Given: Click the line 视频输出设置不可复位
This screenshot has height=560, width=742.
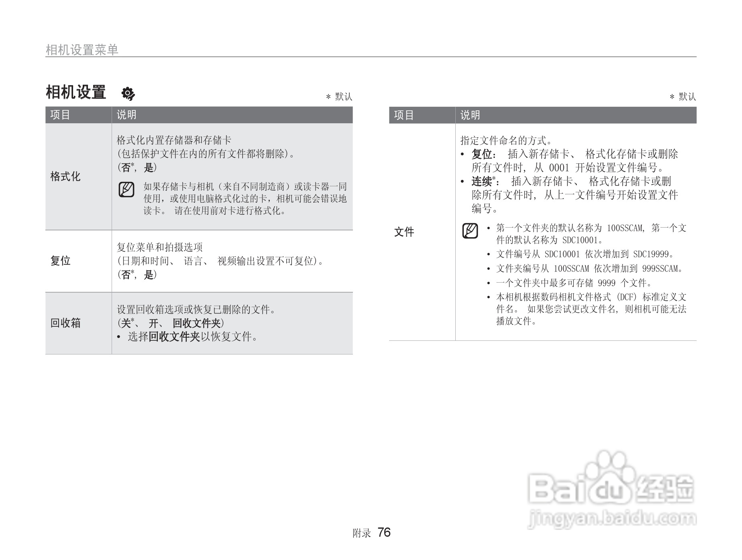Looking at the screenshot, I should pyautogui.click(x=271, y=261).
